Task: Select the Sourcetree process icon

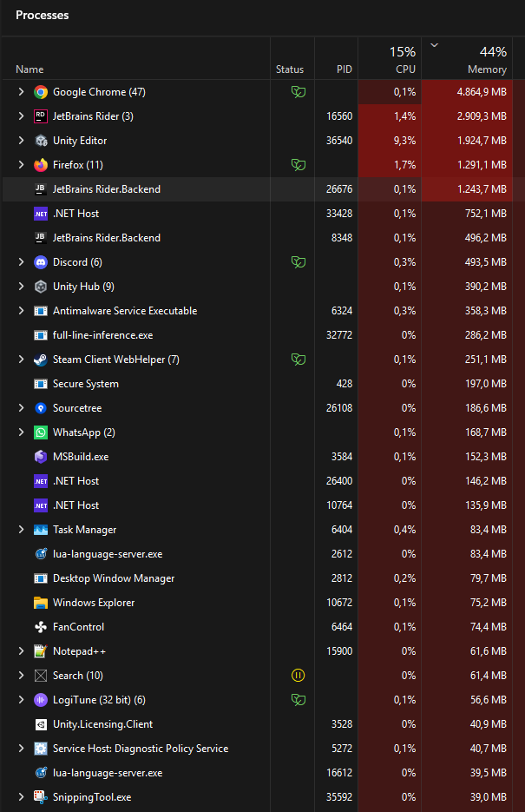Action: (40, 407)
